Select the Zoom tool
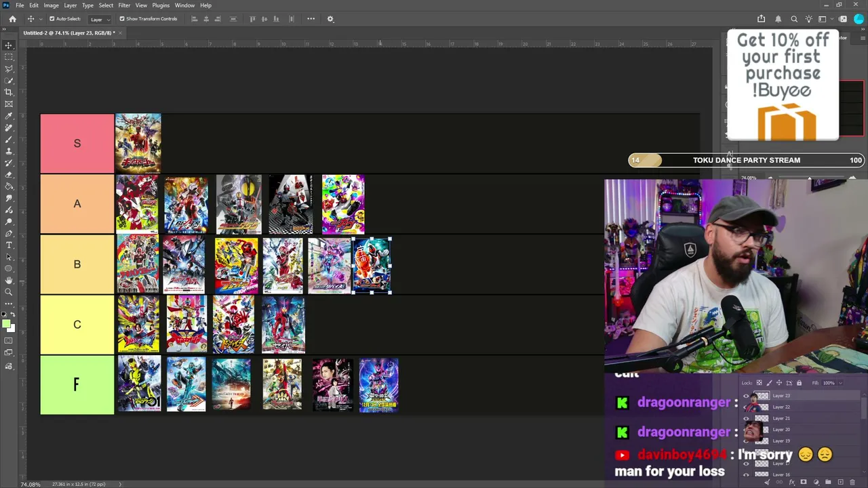Image resolution: width=868 pixels, height=488 pixels. click(x=9, y=292)
